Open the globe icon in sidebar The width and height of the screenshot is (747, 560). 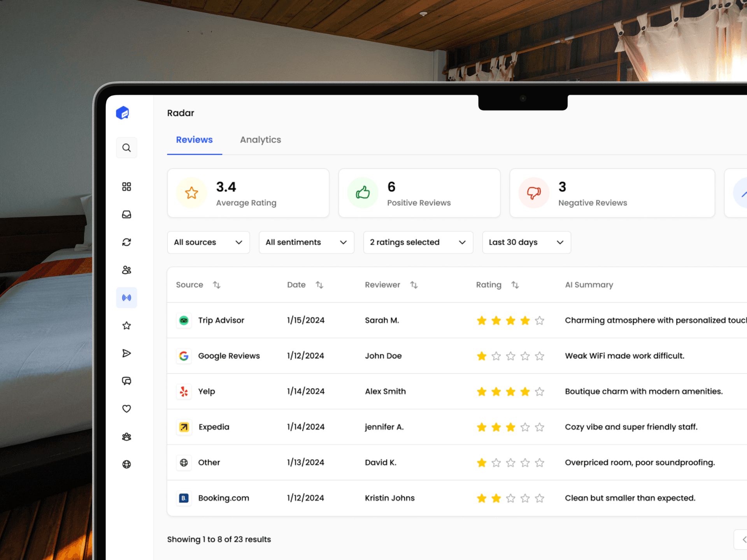[x=126, y=464]
